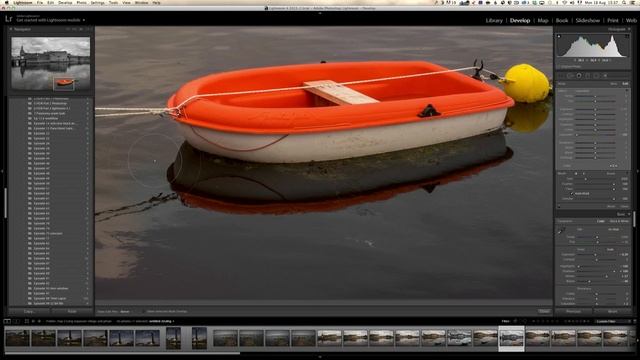Click the Paste settings button
The width and height of the screenshot is (640, 360).
pyautogui.click(x=71, y=311)
